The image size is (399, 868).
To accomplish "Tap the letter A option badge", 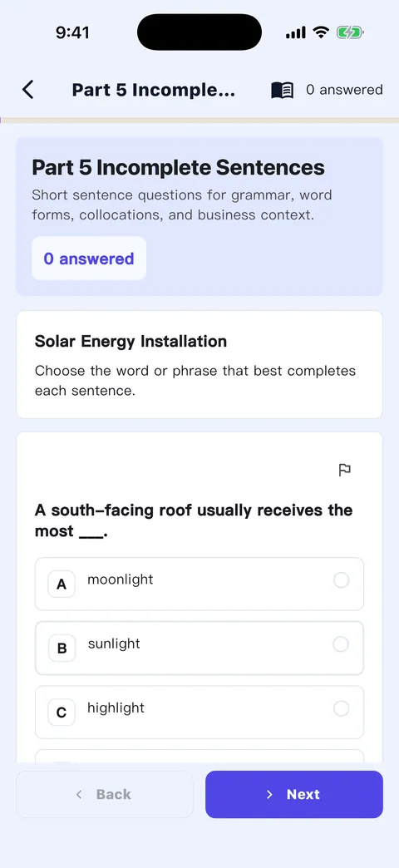I will pyautogui.click(x=62, y=584).
